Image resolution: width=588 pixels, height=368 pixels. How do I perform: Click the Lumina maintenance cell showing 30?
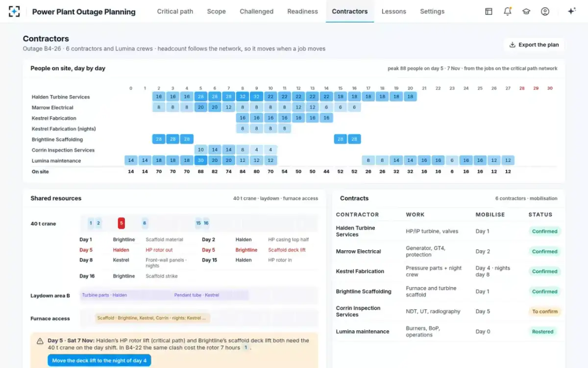coord(200,160)
